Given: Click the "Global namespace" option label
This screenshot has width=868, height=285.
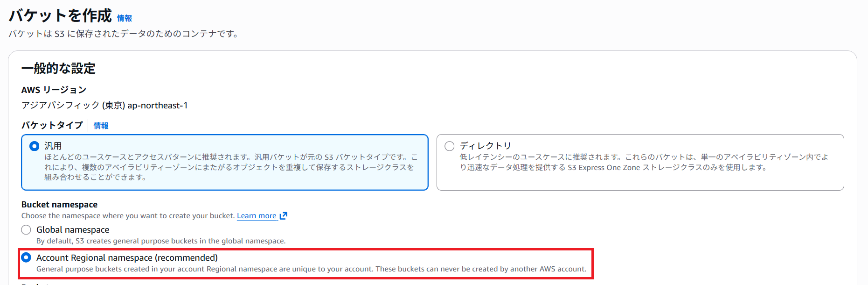Looking at the screenshot, I should [x=73, y=230].
